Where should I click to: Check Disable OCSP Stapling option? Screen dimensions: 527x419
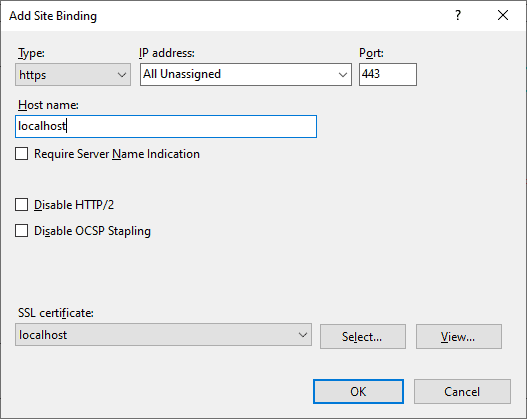point(22,231)
